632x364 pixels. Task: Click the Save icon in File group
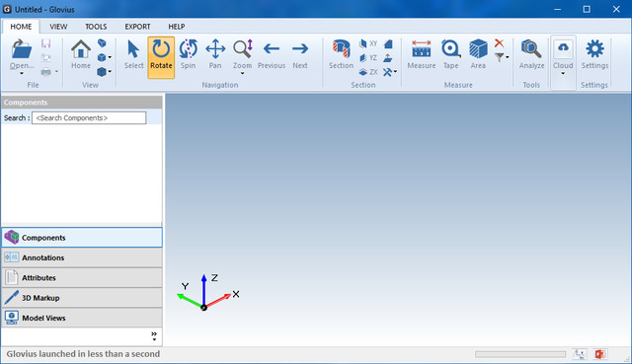coord(46,43)
